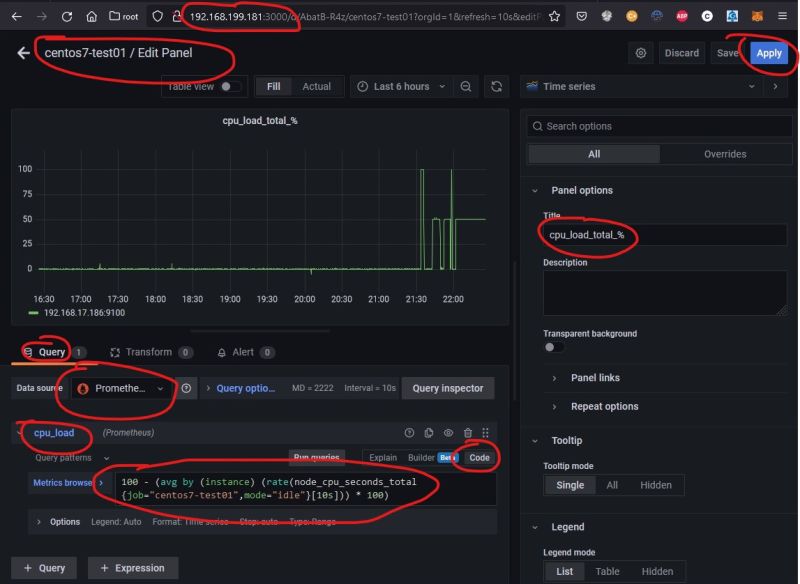
Task: Open dashboard settings gear icon
Action: click(x=641, y=53)
